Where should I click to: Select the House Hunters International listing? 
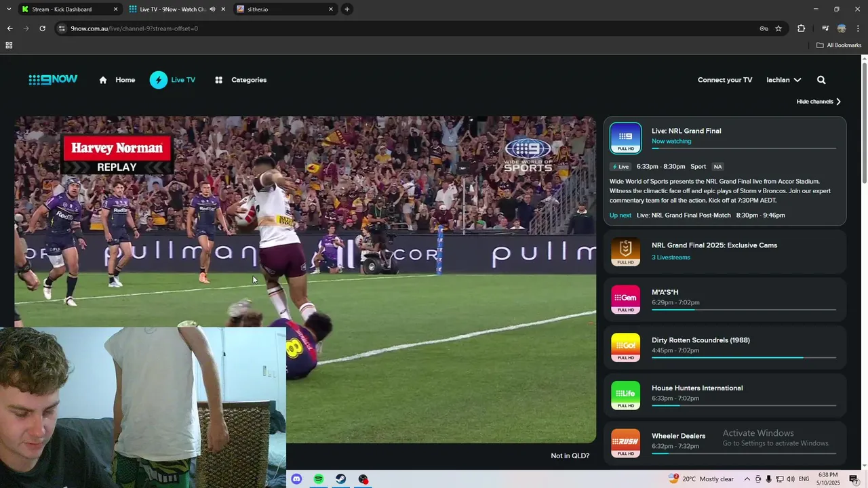pos(725,395)
